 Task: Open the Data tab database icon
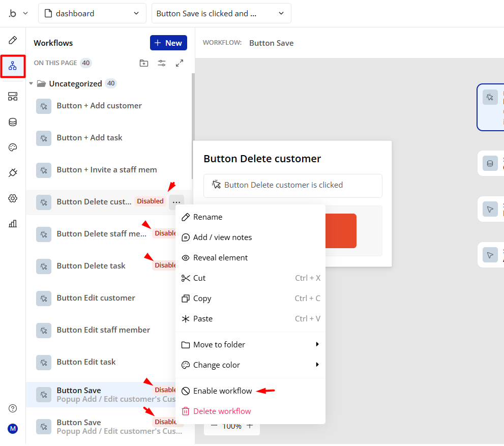[x=13, y=122]
